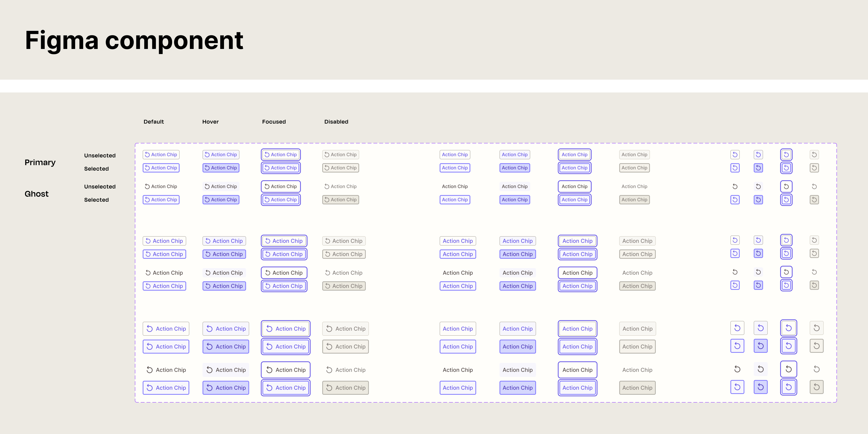This screenshot has width=868, height=434.
Task: Click large icon-only Primary Unselected Default chip
Action: tap(737, 328)
